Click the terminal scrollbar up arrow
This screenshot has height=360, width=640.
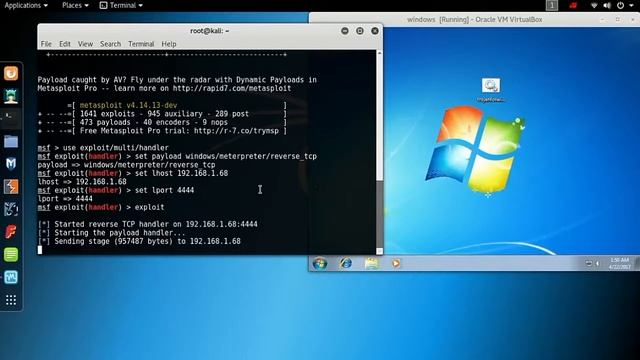(379, 53)
